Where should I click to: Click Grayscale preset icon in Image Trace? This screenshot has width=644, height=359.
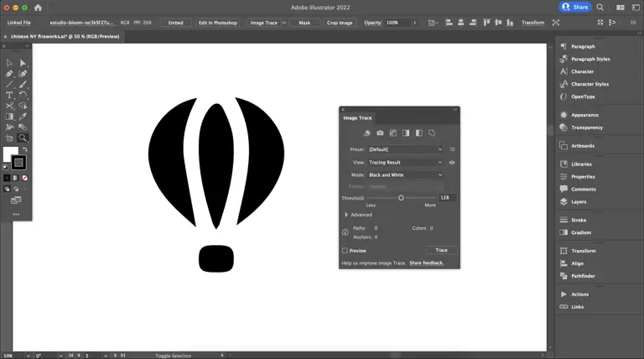click(x=406, y=133)
